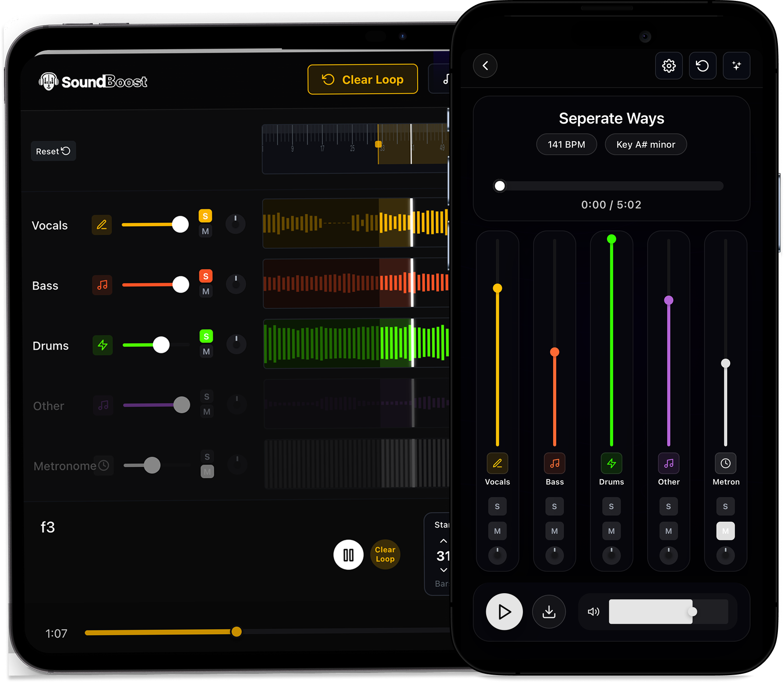The height and width of the screenshot is (683, 784).
Task: Toggle Drums mute M on tablet
Action: point(206,351)
